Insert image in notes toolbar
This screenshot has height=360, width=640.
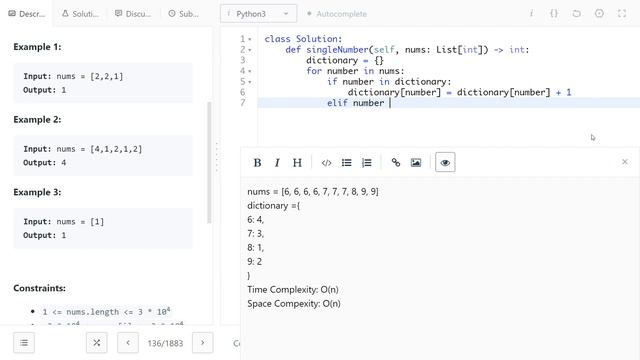click(x=416, y=162)
